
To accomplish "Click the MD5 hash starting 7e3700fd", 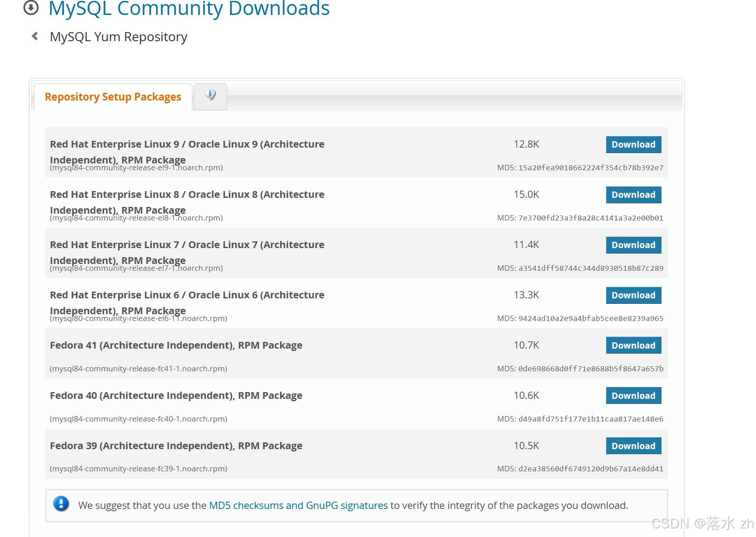I will point(591,218).
